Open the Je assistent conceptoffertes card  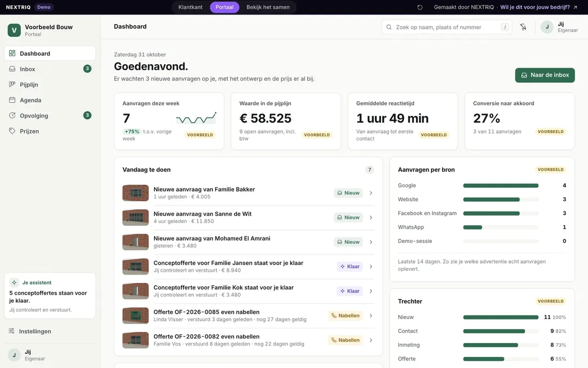click(50, 296)
